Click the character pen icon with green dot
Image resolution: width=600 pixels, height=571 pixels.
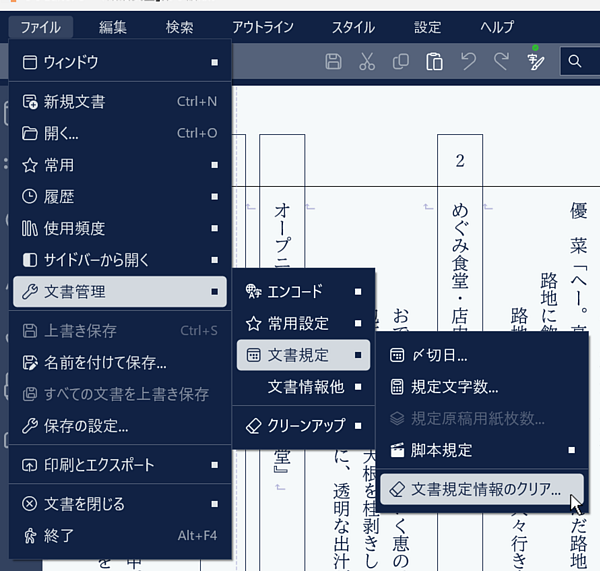[535, 59]
